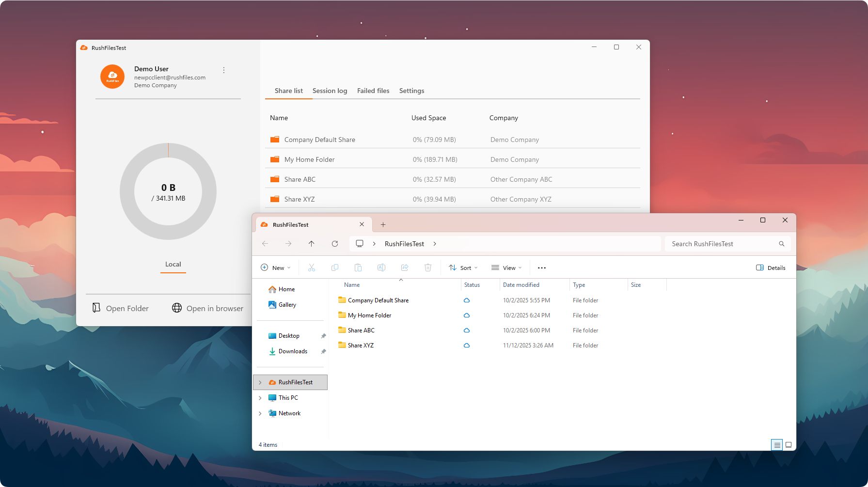Open the Settings tab
Viewport: 868px width, 487px height.
click(x=412, y=91)
